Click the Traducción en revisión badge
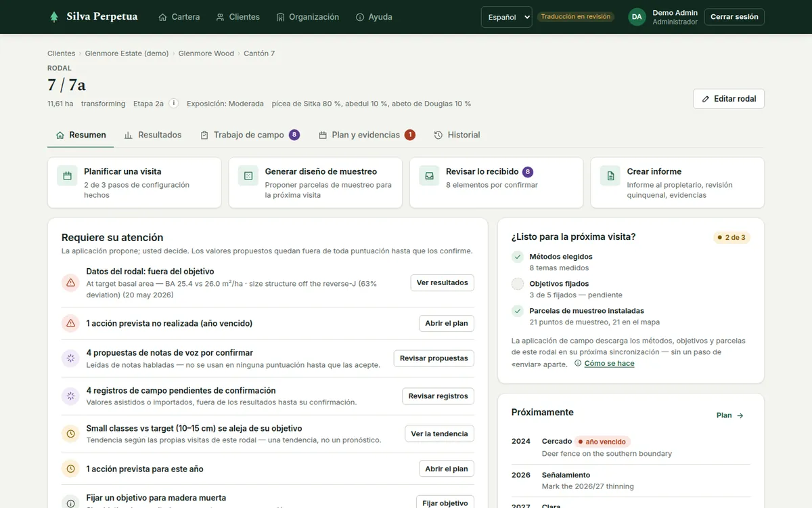The height and width of the screenshot is (508, 812). tap(576, 17)
